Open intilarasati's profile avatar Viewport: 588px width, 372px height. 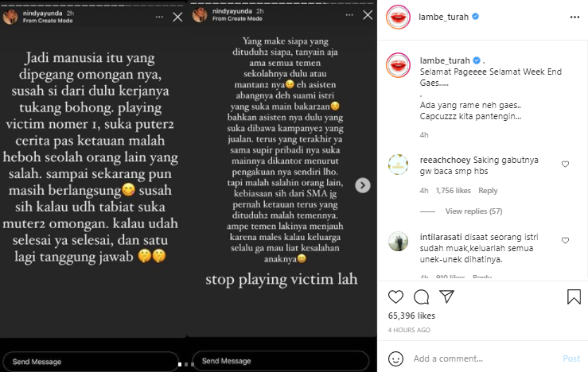click(398, 242)
